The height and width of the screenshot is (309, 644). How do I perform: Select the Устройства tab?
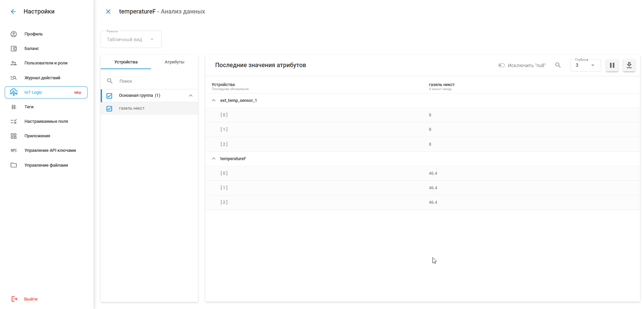click(126, 62)
